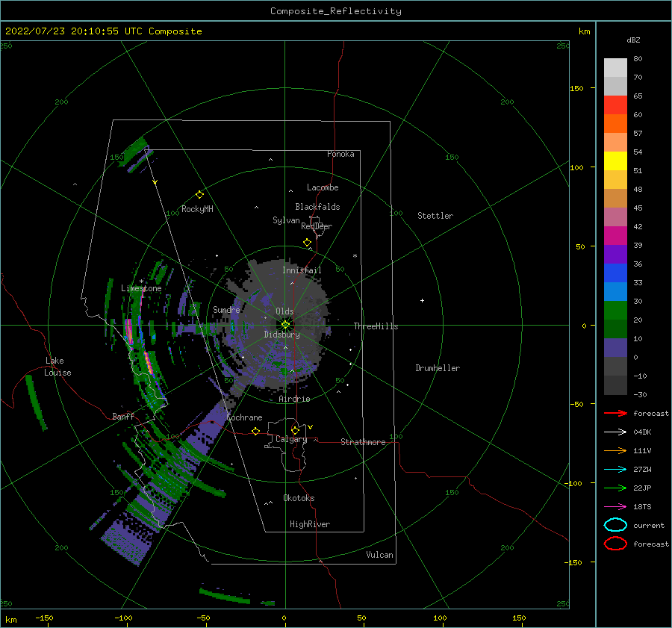This screenshot has height=628, width=672.
Task: Select the orange 111V arrow icon
Action: 615,450
